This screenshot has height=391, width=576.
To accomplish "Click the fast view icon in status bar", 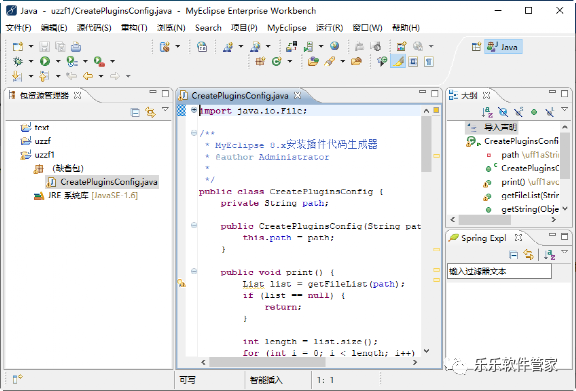I will pyautogui.click(x=17, y=379).
